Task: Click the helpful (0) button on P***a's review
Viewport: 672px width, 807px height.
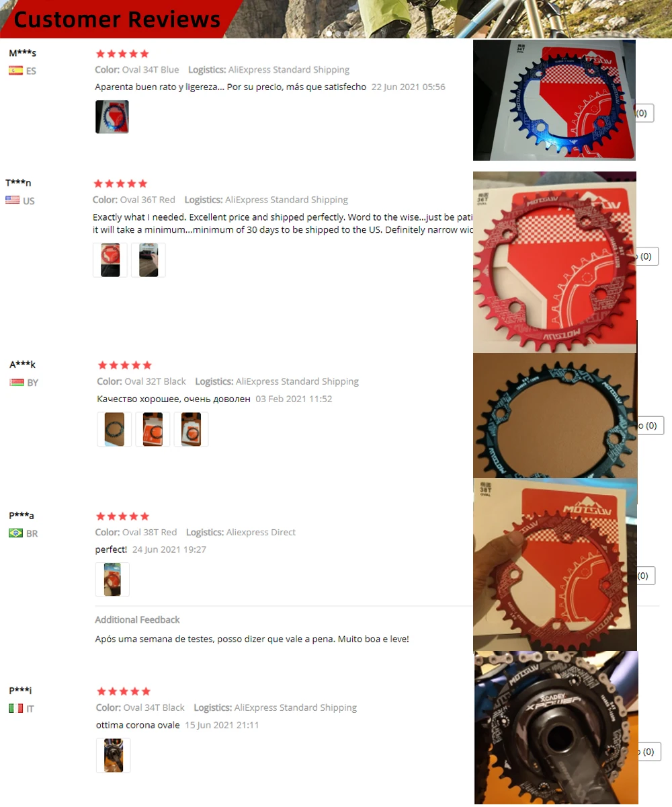Action: point(644,576)
